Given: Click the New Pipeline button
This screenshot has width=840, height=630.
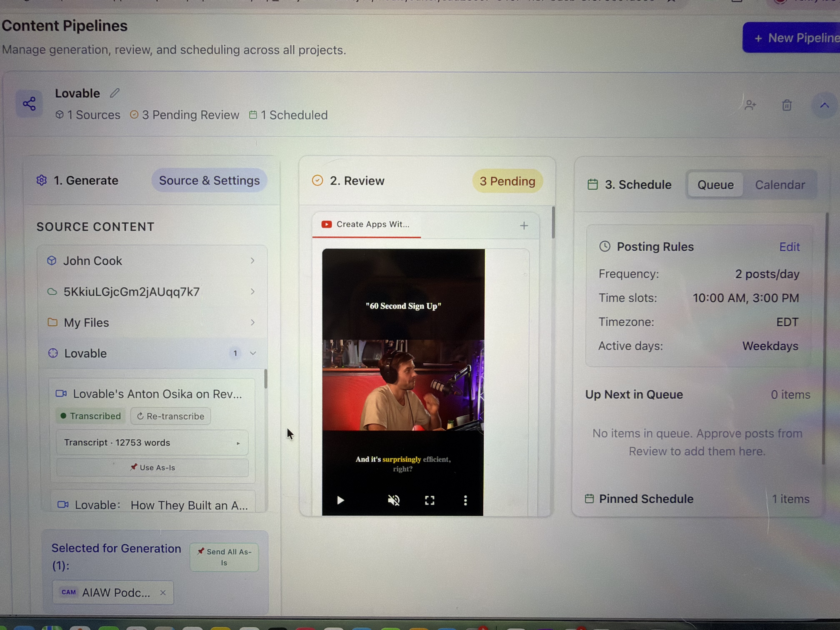Looking at the screenshot, I should (x=794, y=38).
